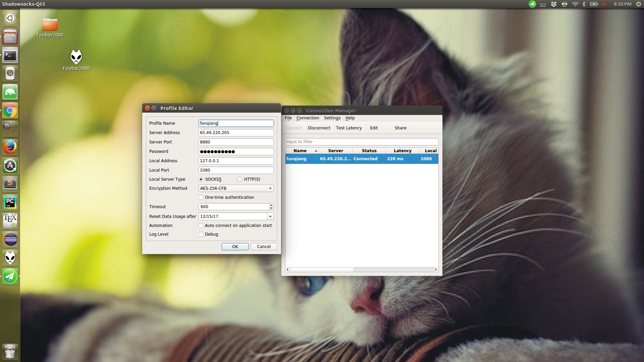The height and width of the screenshot is (362, 644).
Task: Increase Timeout value with up arrow
Action: coord(271,205)
